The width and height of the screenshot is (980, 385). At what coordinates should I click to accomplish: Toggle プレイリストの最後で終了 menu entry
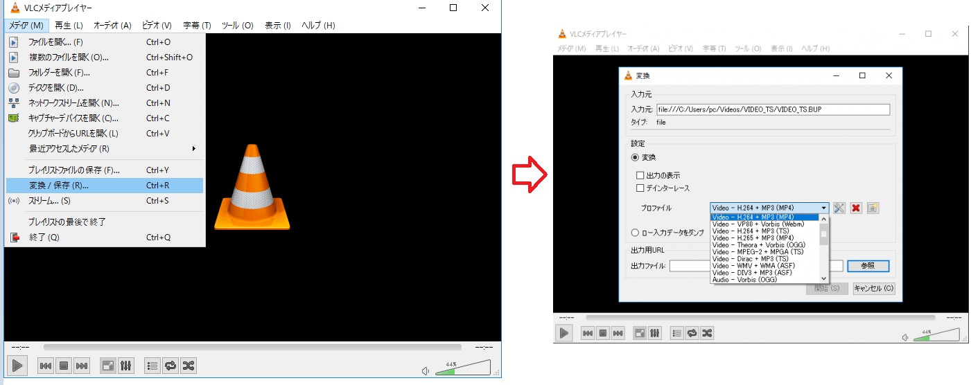point(105,222)
